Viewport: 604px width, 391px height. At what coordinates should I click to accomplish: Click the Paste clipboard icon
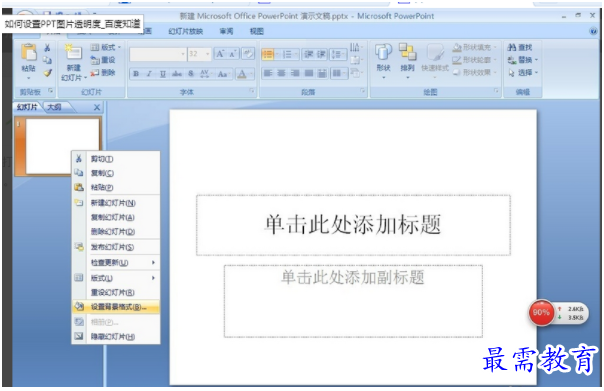[29, 53]
